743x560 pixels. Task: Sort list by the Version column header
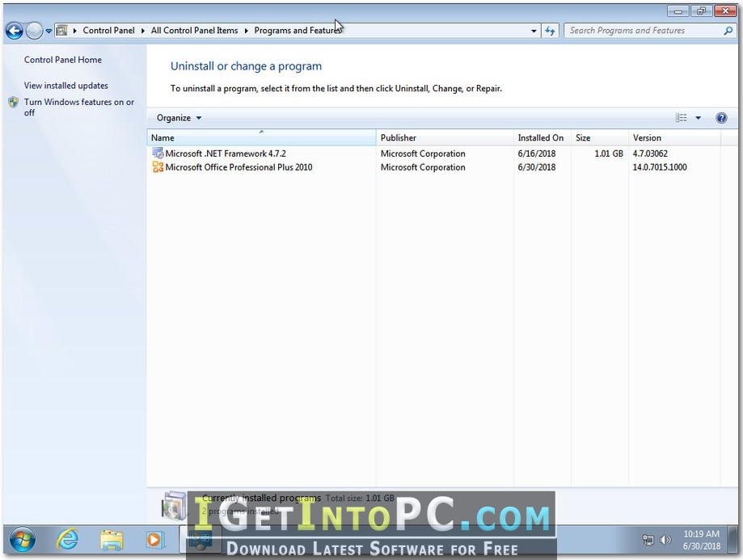coord(675,137)
